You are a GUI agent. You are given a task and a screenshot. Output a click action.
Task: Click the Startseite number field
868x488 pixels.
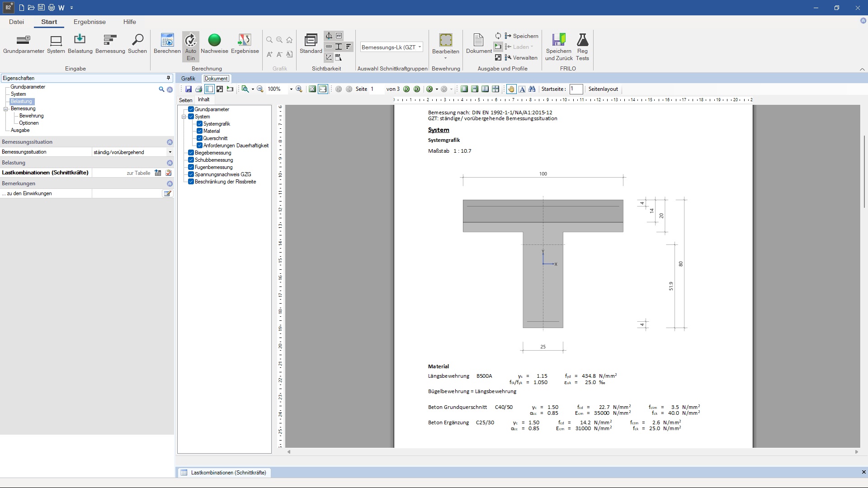[x=576, y=89]
